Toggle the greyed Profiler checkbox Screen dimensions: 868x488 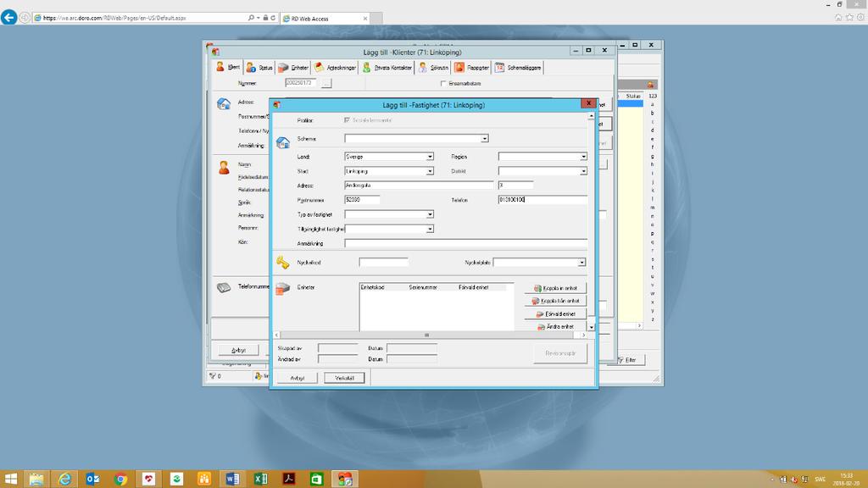click(347, 120)
